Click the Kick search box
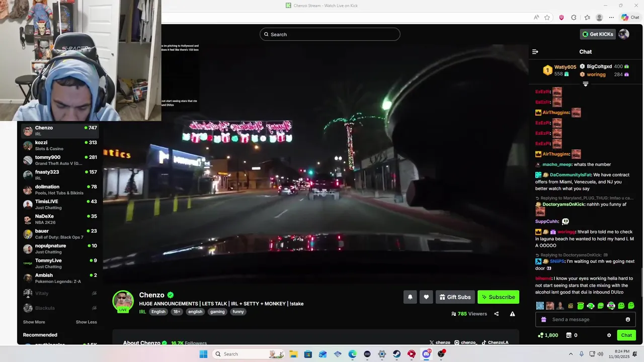Screen dimensions: 644x362 coord(330,34)
